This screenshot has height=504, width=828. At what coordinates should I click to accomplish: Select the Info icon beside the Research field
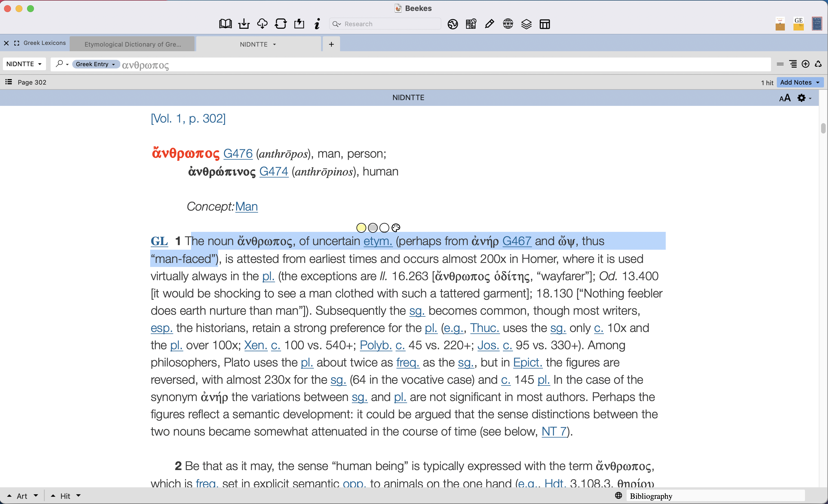317,24
